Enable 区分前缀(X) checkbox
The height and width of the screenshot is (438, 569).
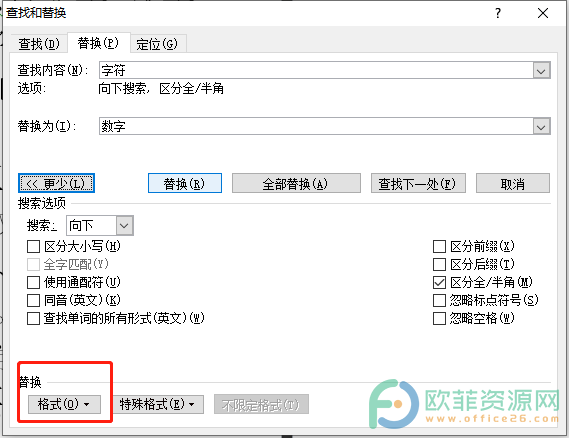click(439, 247)
